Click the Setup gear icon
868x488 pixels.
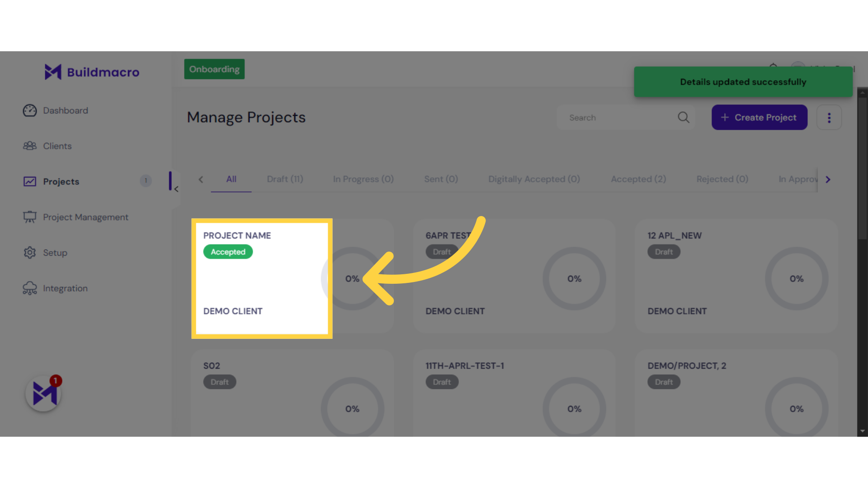click(30, 253)
